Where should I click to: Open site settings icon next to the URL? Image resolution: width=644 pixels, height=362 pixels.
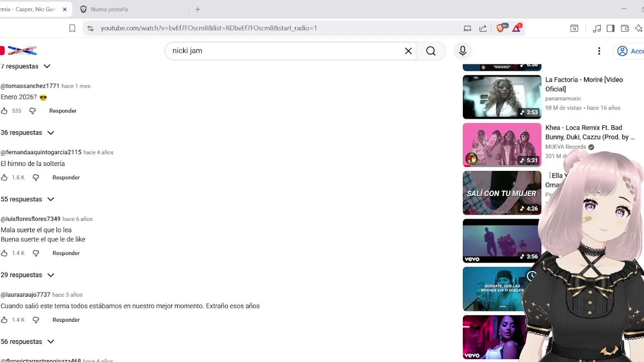pos(91,28)
